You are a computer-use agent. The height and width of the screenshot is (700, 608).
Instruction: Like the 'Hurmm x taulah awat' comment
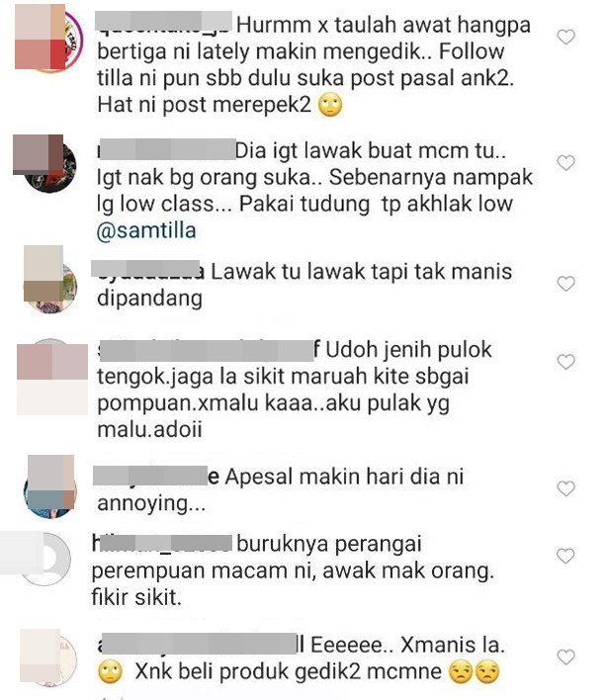click(566, 37)
